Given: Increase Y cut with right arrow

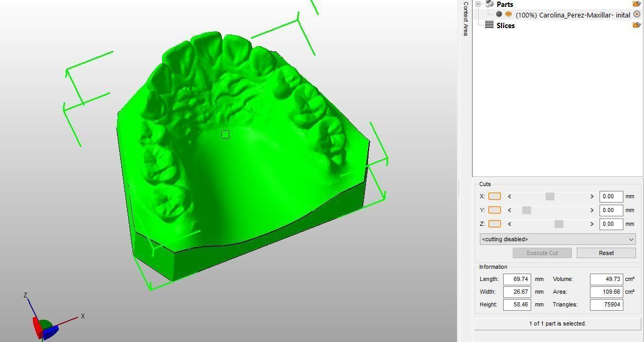Looking at the screenshot, I should pos(592,210).
